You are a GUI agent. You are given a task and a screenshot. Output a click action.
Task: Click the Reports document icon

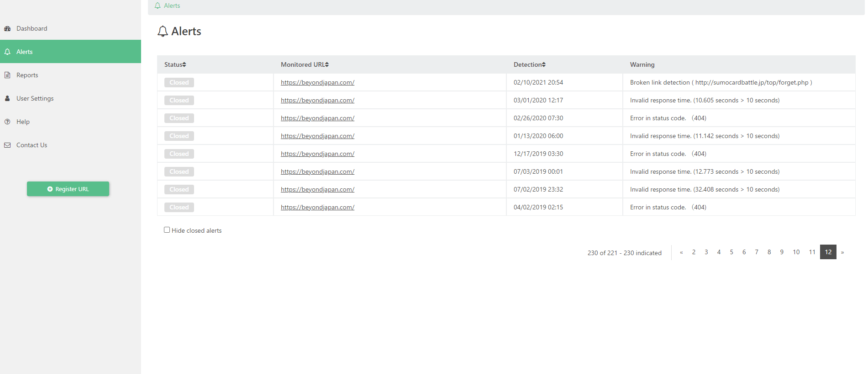tap(7, 75)
